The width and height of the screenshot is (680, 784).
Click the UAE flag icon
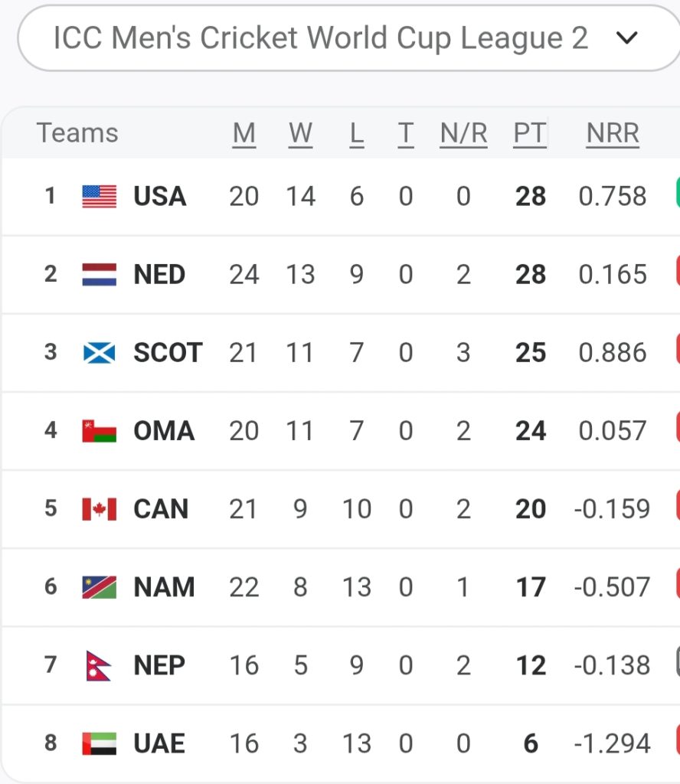click(x=100, y=743)
